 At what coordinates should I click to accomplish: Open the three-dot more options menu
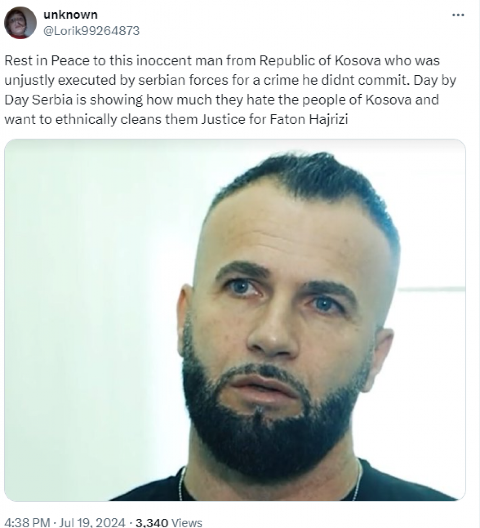pyautogui.click(x=458, y=15)
